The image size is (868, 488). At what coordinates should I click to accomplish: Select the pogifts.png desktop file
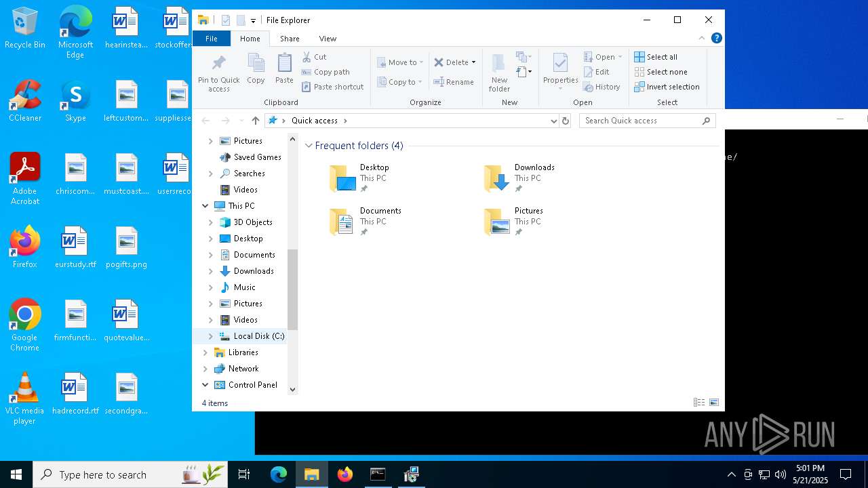126,247
